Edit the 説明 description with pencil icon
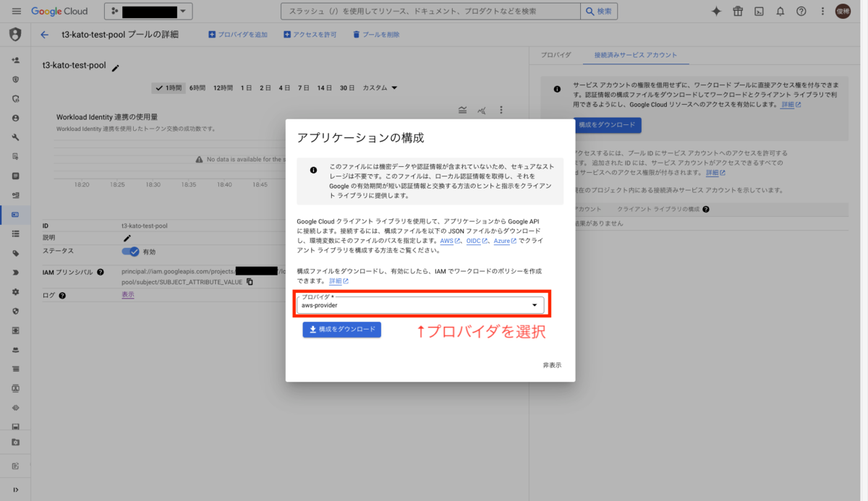The image size is (868, 501). click(127, 238)
